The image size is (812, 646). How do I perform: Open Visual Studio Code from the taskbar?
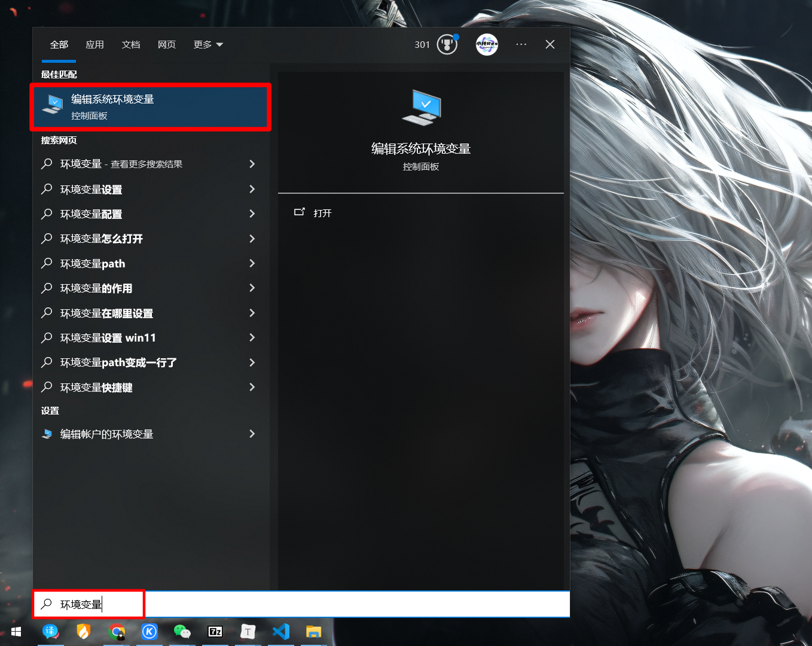point(280,632)
